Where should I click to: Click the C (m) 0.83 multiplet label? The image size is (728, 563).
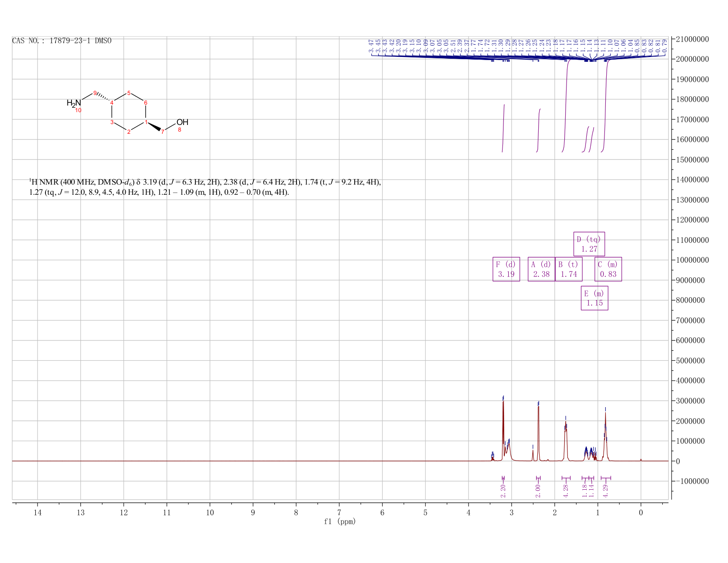(608, 269)
